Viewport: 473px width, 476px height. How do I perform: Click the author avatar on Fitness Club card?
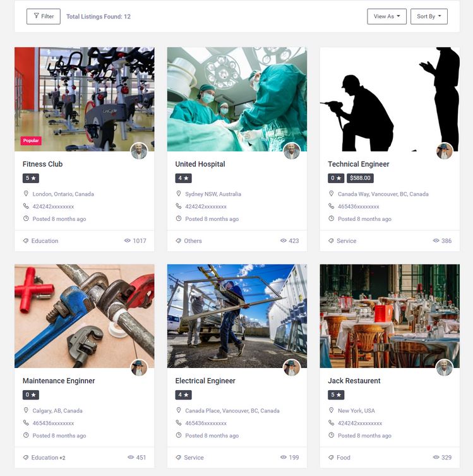140,151
